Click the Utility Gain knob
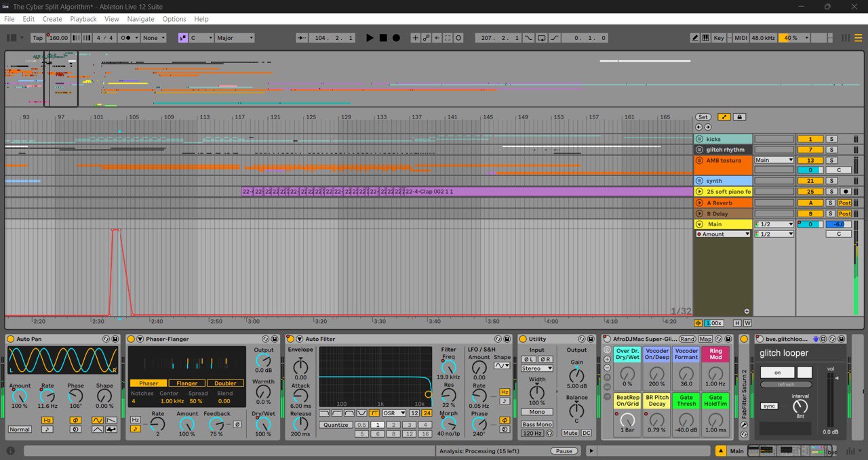Screen dimensions: 868x460 (x=576, y=376)
